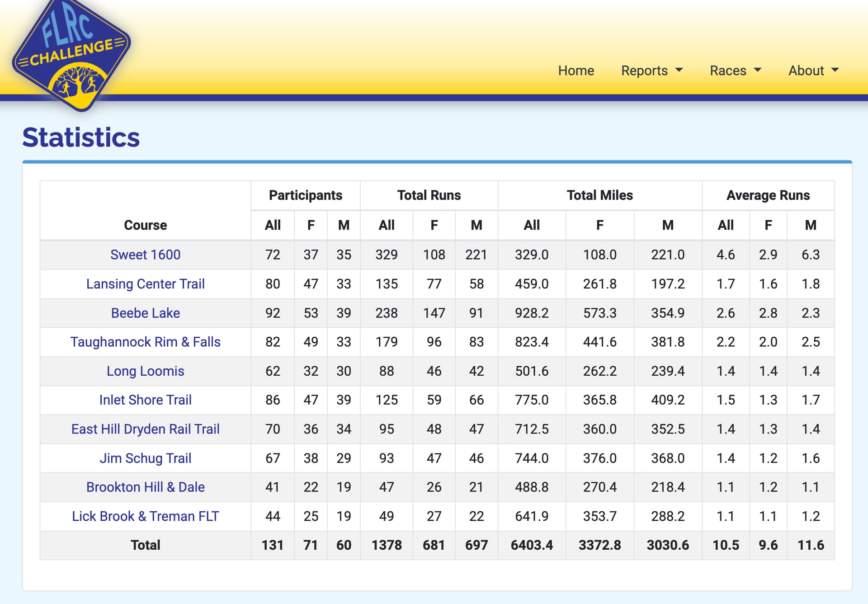The image size is (868, 604).
Task: Select Long Loomis total miles 501.6
Action: pyautogui.click(x=532, y=371)
